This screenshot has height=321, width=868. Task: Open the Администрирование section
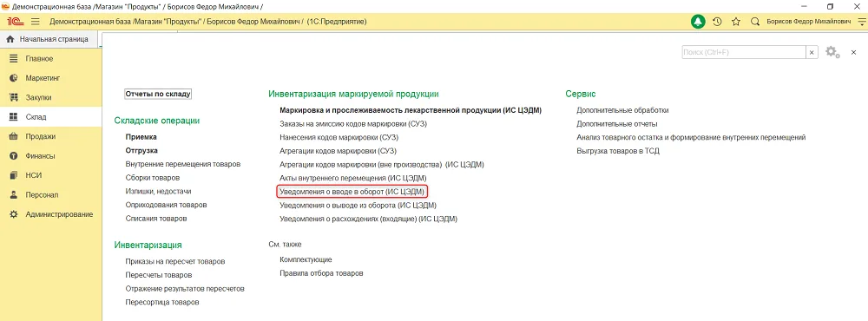pos(51,214)
